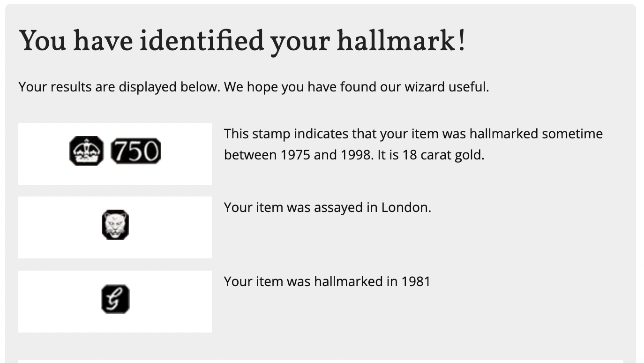Click the crown hallmark stamp icon
The image size is (644, 363).
[x=87, y=151]
